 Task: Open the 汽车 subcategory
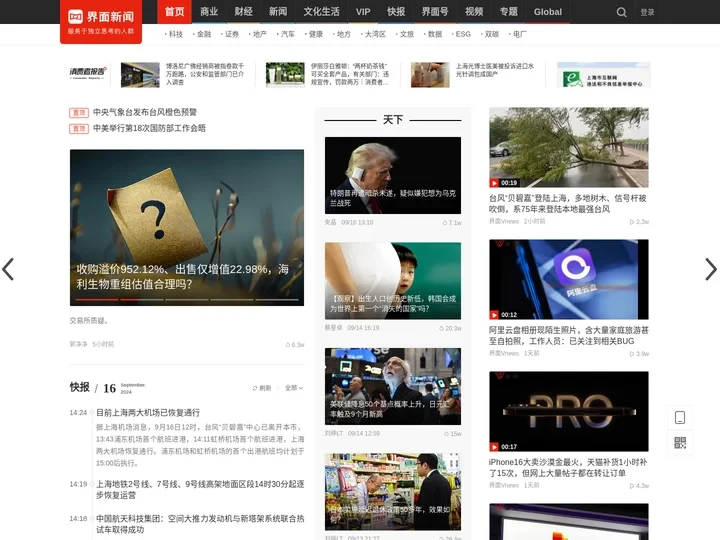[286, 34]
